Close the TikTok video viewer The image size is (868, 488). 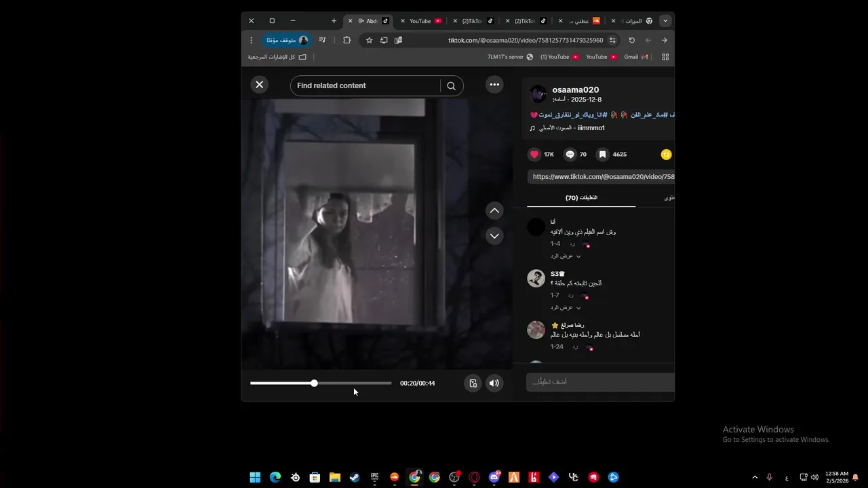pos(259,85)
